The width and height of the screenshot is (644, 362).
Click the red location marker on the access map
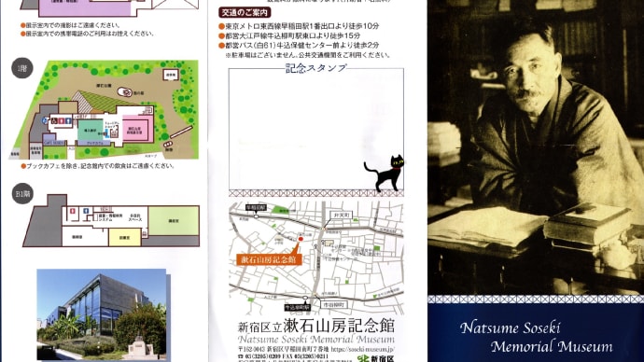click(301, 239)
